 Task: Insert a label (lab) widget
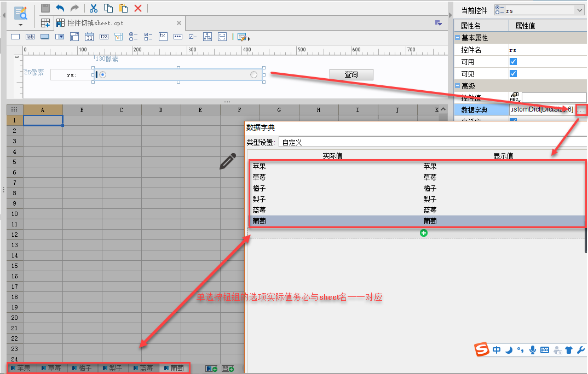[x=30, y=37]
